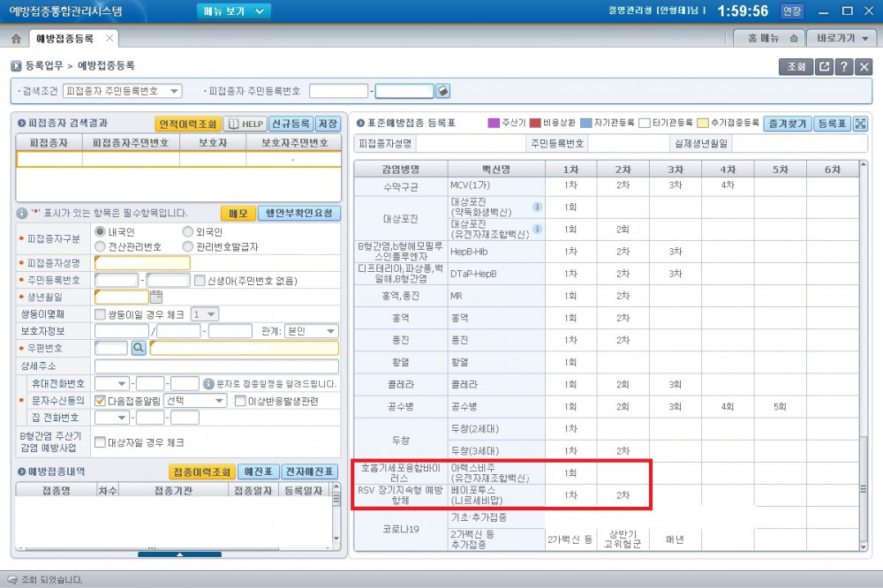This screenshot has height=588, width=883.
Task: Click the 피접종자성명 input field
Action: click(142, 263)
